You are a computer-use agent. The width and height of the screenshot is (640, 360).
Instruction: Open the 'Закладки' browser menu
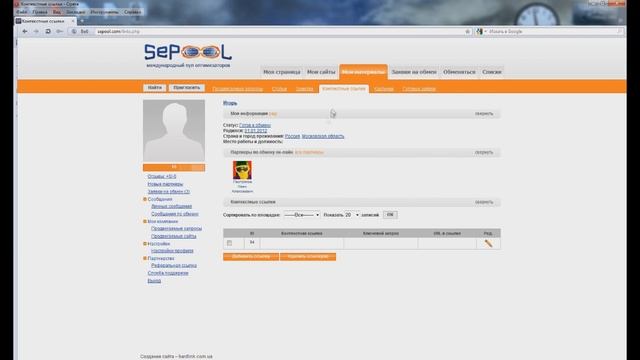[x=76, y=12]
